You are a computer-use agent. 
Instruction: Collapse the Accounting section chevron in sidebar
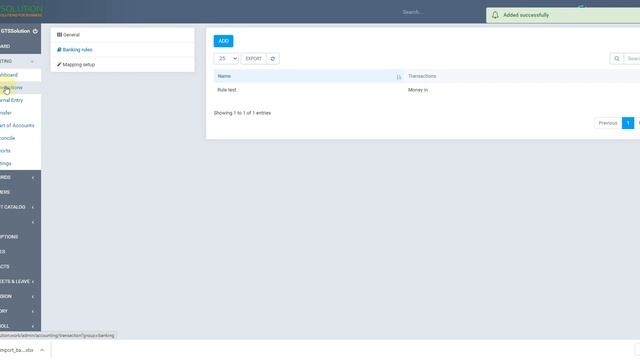32,62
